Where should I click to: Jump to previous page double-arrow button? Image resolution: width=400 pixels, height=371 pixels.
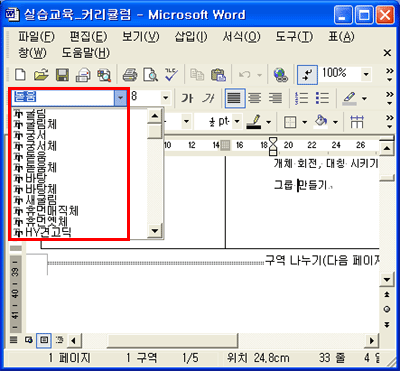(x=387, y=294)
